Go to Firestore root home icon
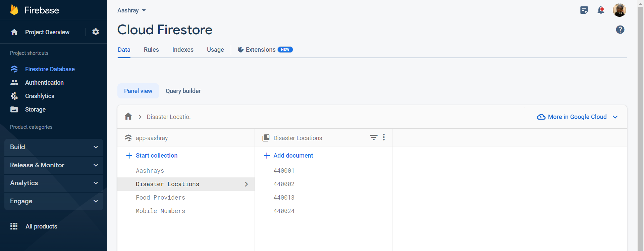Screen dimensions: 644x251 (128, 116)
